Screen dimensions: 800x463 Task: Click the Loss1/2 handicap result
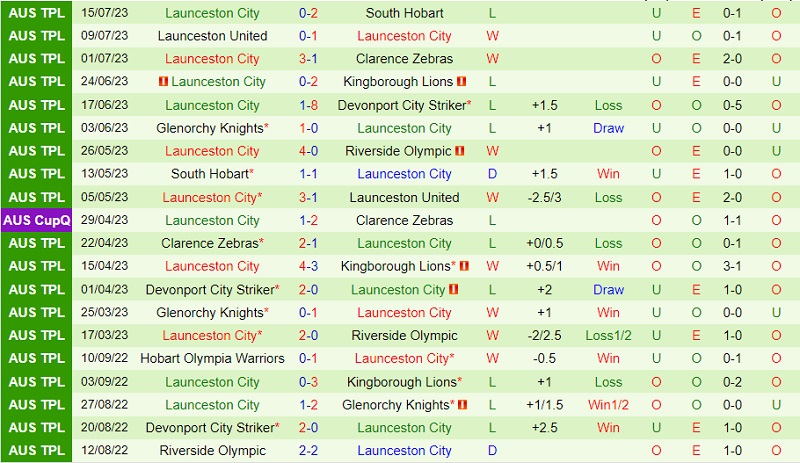coord(608,335)
